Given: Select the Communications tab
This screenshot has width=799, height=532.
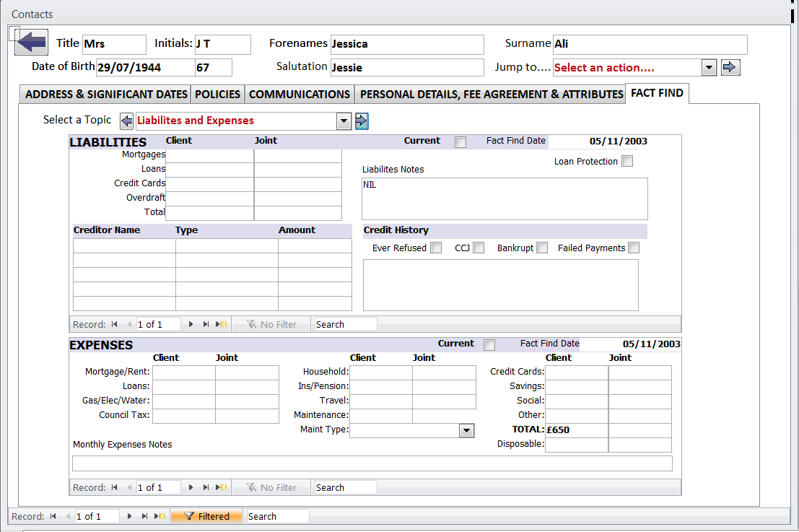Looking at the screenshot, I should (x=299, y=95).
